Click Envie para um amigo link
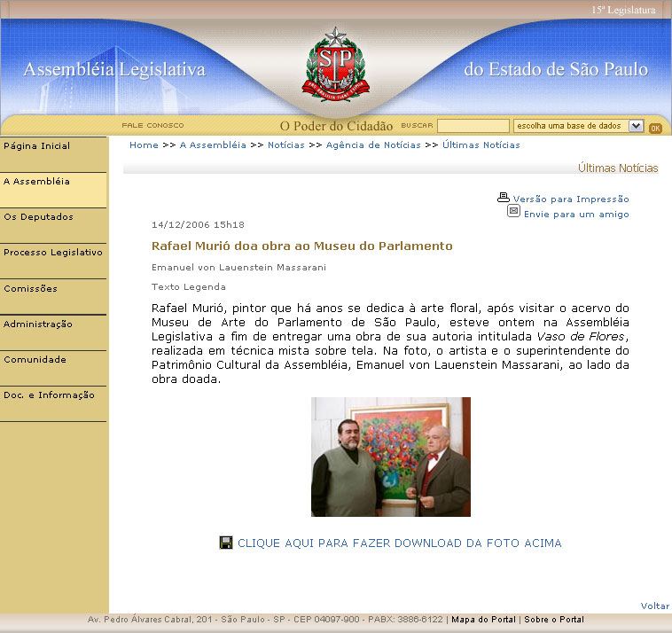Image resolution: width=672 pixels, height=633 pixels. pos(576,214)
